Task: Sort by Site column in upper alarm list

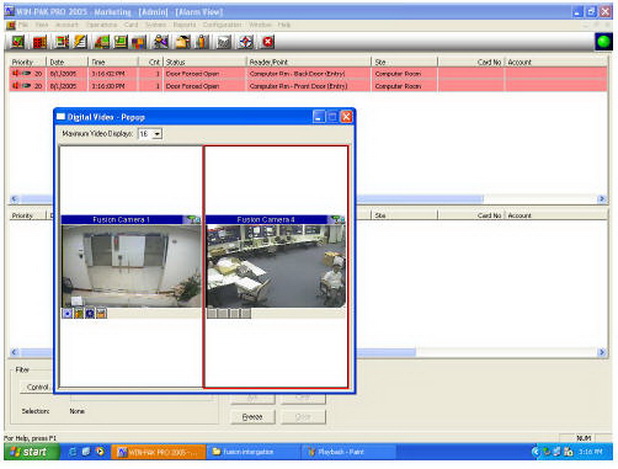Action: pyautogui.click(x=404, y=62)
